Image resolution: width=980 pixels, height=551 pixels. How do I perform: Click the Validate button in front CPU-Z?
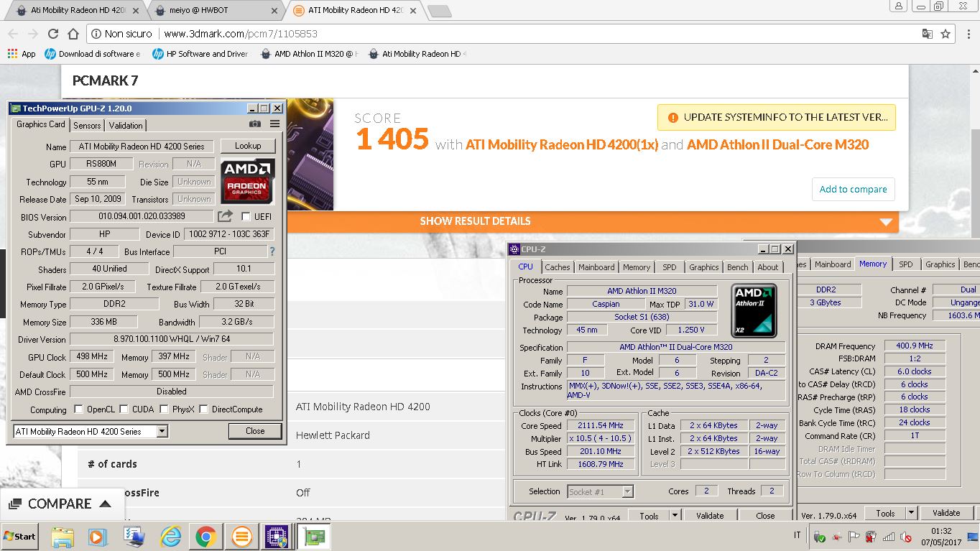pyautogui.click(x=710, y=515)
